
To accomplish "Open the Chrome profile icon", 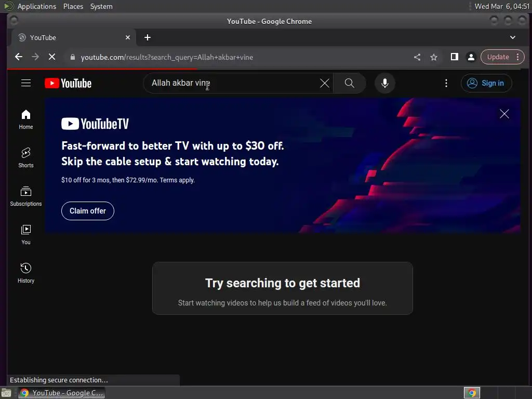I will pyautogui.click(x=471, y=57).
